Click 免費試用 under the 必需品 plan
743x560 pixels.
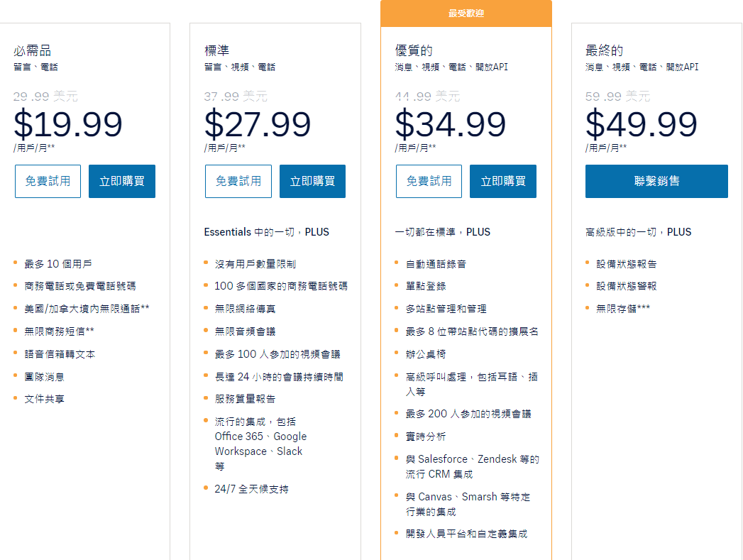coord(48,181)
